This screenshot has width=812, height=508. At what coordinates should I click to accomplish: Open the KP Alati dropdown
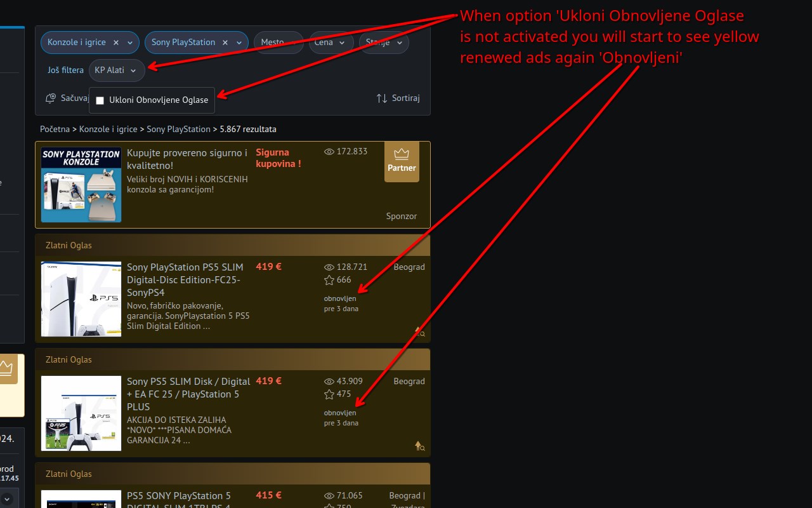click(117, 70)
